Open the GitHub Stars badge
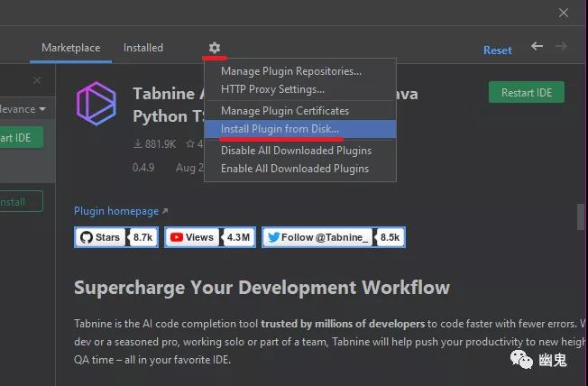This screenshot has height=386, width=588. tap(116, 237)
